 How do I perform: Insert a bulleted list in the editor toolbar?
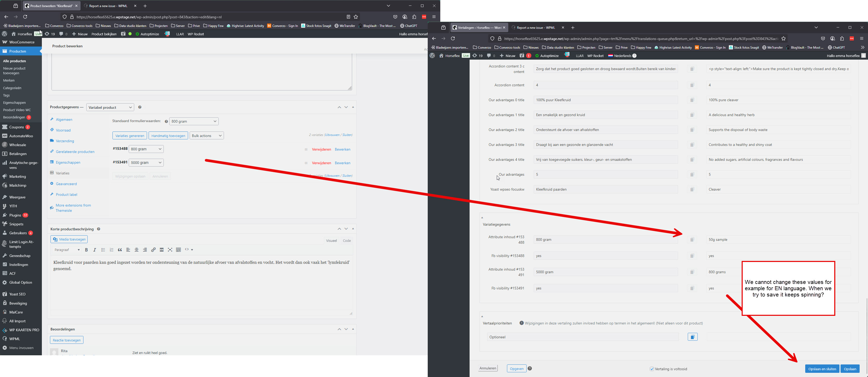103,250
